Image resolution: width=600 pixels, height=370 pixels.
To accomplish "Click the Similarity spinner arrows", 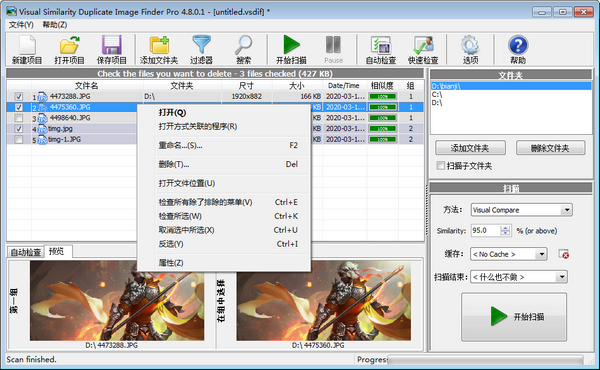I will pyautogui.click(x=505, y=230).
